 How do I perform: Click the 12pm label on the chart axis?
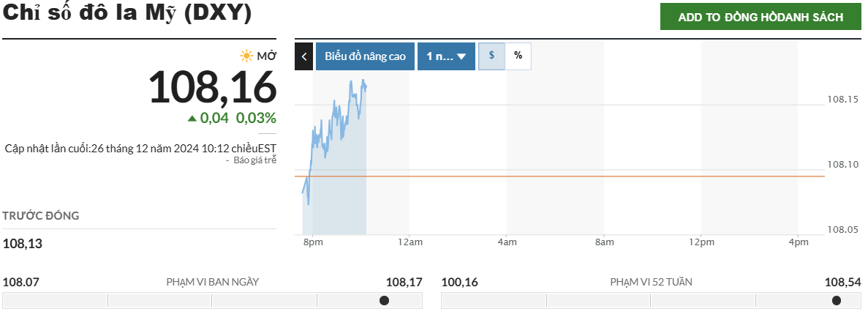(x=701, y=242)
